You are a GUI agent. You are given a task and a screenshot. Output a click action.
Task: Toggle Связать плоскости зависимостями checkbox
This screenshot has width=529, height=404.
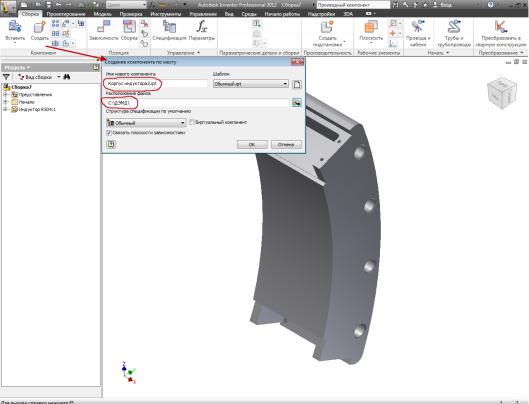(109, 133)
